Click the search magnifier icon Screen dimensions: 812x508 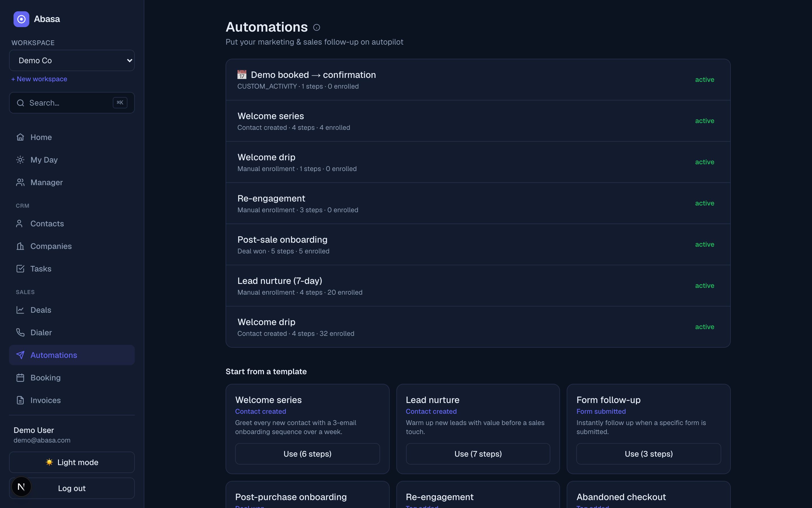point(21,103)
